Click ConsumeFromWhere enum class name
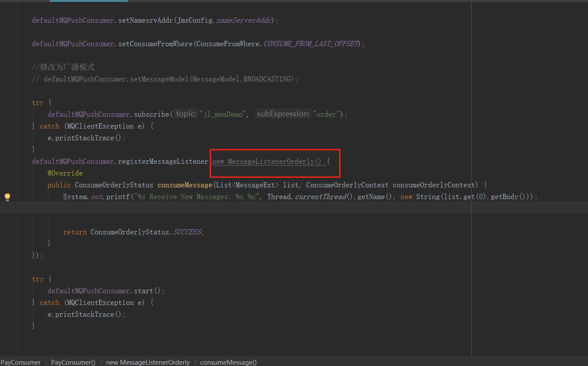The image size is (588, 366). (x=228, y=44)
